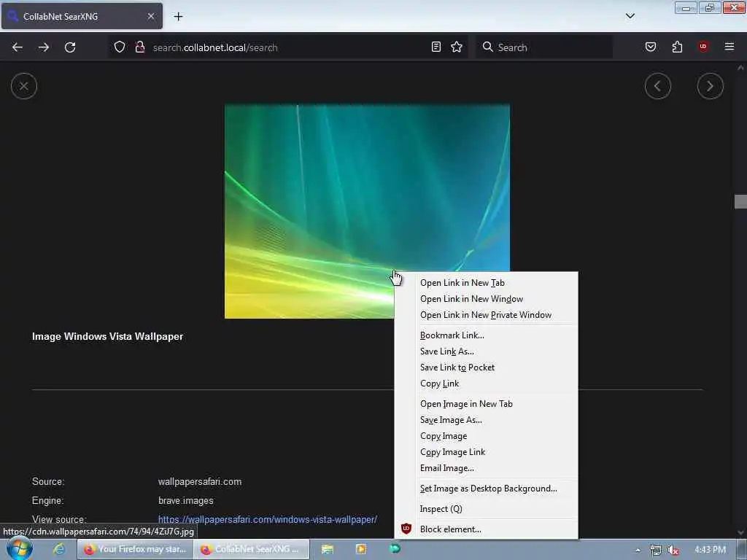Open the Save to Pocket toolbar icon
The width and height of the screenshot is (747, 560).
pyautogui.click(x=650, y=47)
